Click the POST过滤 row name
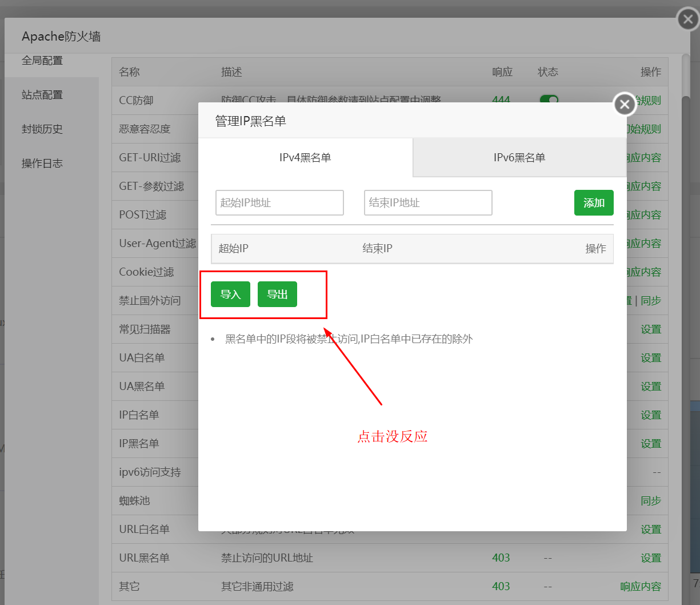Image resolution: width=700 pixels, height=605 pixels. 143,215
